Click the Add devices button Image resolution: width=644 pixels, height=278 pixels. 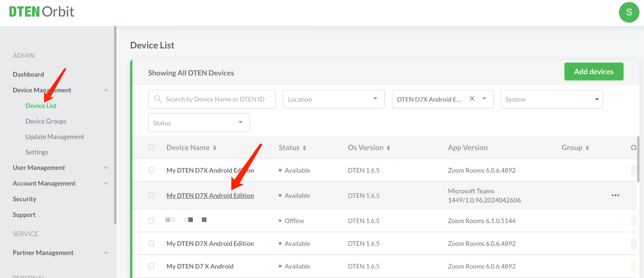pos(594,72)
